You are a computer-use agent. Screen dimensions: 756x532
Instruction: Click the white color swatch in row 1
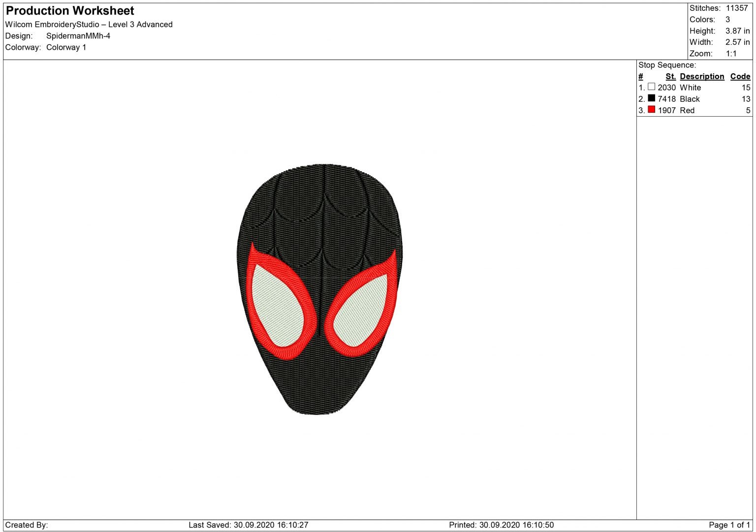pyautogui.click(x=652, y=87)
